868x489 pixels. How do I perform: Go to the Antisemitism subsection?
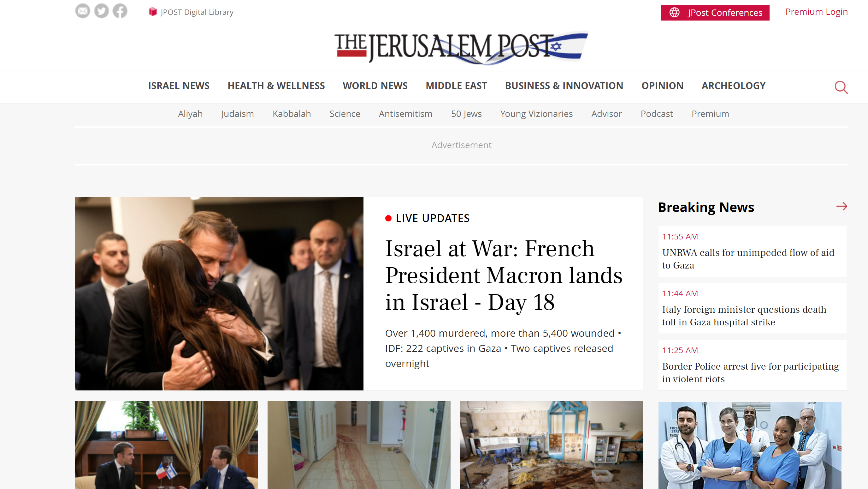coord(405,114)
